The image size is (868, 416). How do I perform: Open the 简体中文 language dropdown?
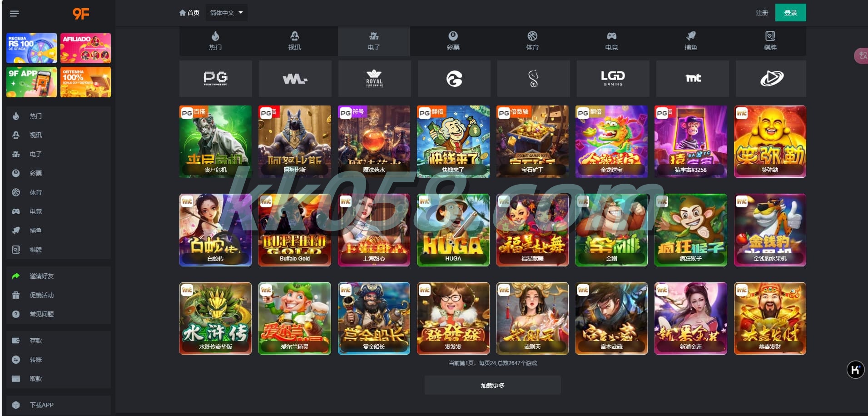(226, 13)
